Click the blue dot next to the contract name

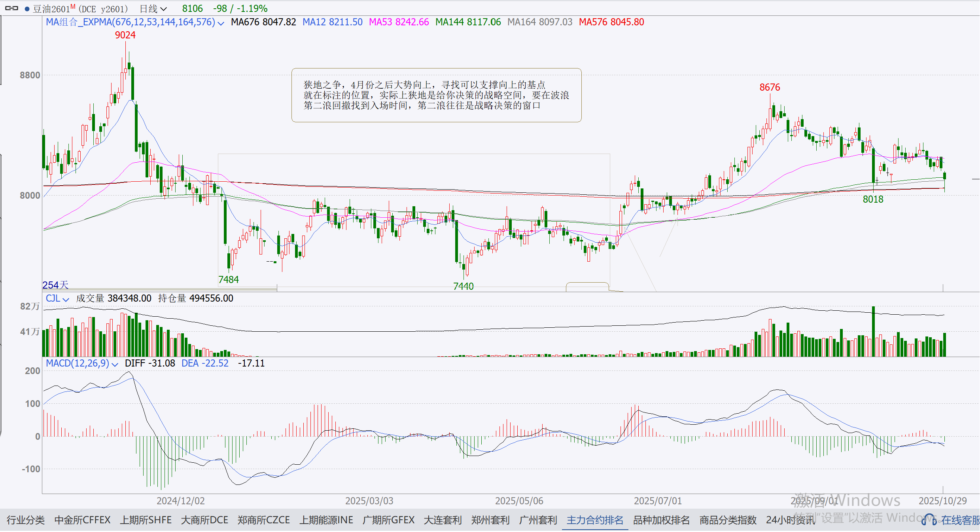(26, 8)
